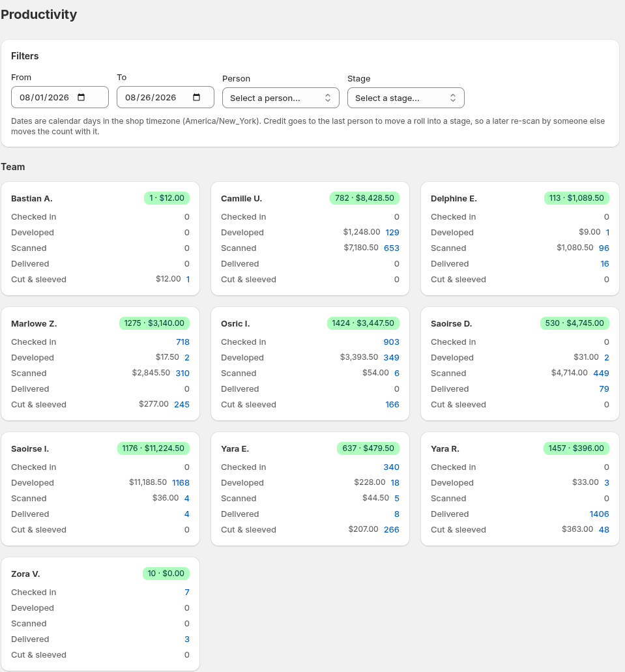This screenshot has width=625, height=672.
Task: Open Yara R. Cut & sleeved count 48
Action: pos(604,529)
